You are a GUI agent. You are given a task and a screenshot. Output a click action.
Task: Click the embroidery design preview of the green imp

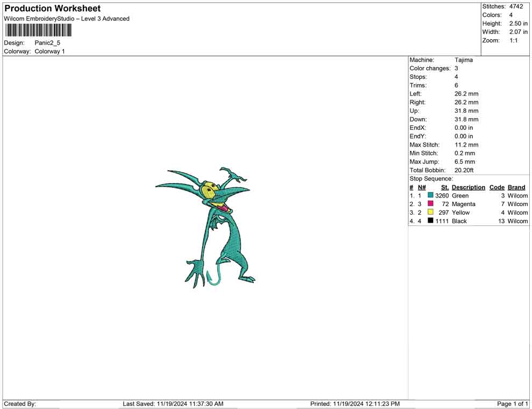[x=205, y=227]
